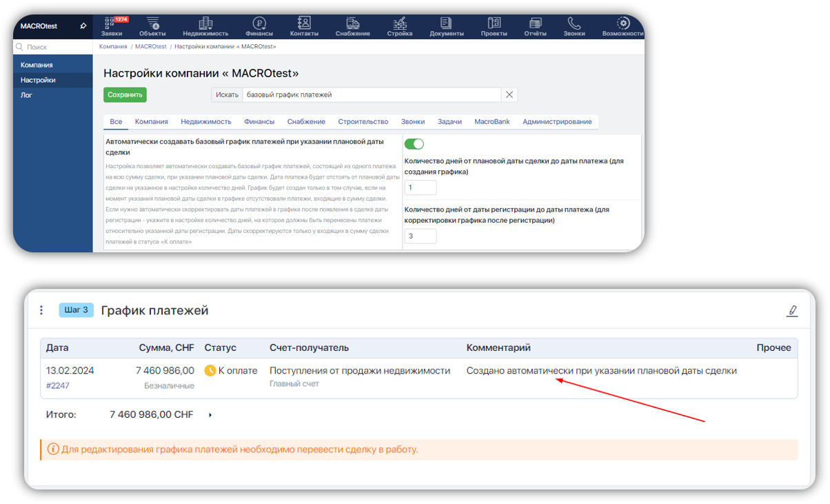830x504 pixels.
Task: Disable automatic base payment schedule toggle
Action: click(414, 144)
